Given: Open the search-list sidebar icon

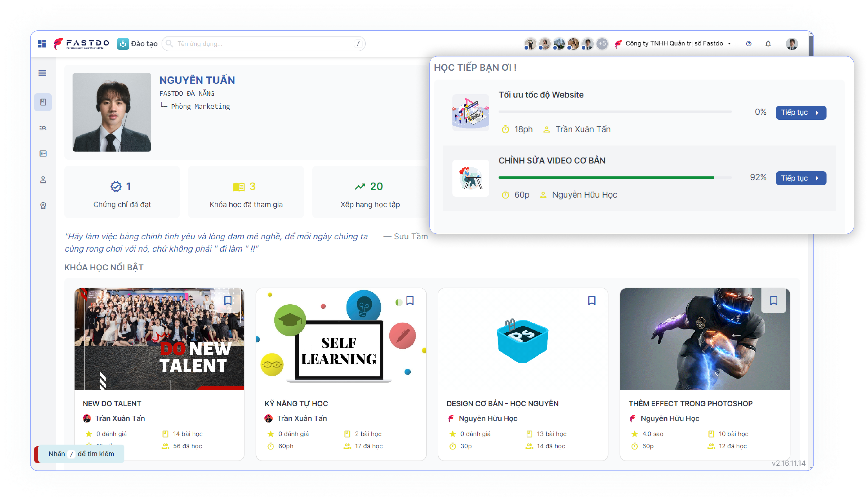Looking at the screenshot, I should click(43, 128).
